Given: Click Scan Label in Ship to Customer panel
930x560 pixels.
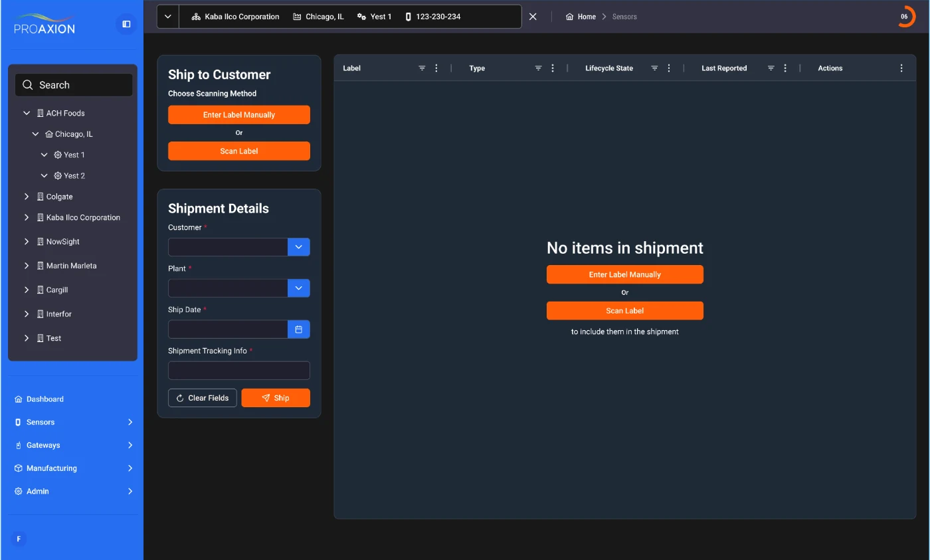Looking at the screenshot, I should coord(239,151).
